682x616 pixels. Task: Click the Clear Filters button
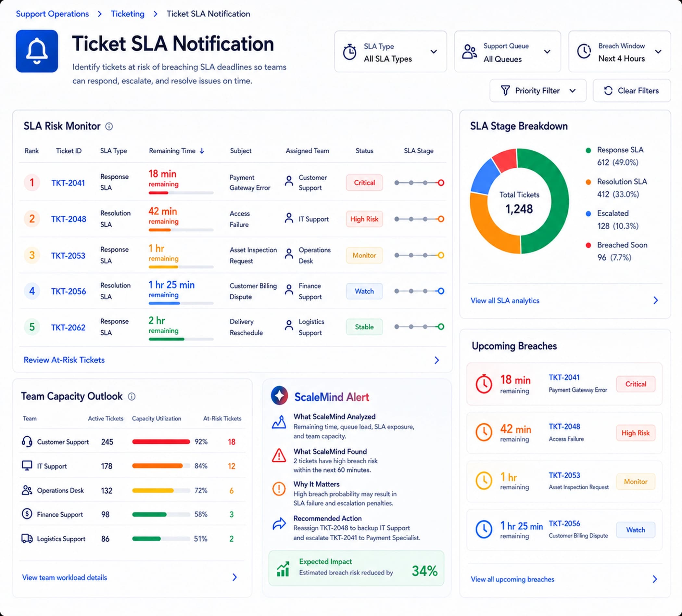(x=632, y=90)
